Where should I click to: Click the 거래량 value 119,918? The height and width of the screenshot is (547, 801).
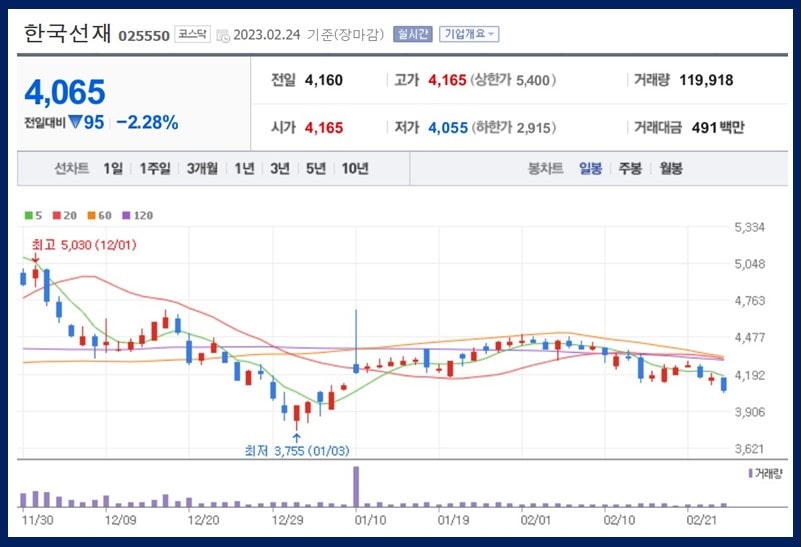[x=706, y=80]
